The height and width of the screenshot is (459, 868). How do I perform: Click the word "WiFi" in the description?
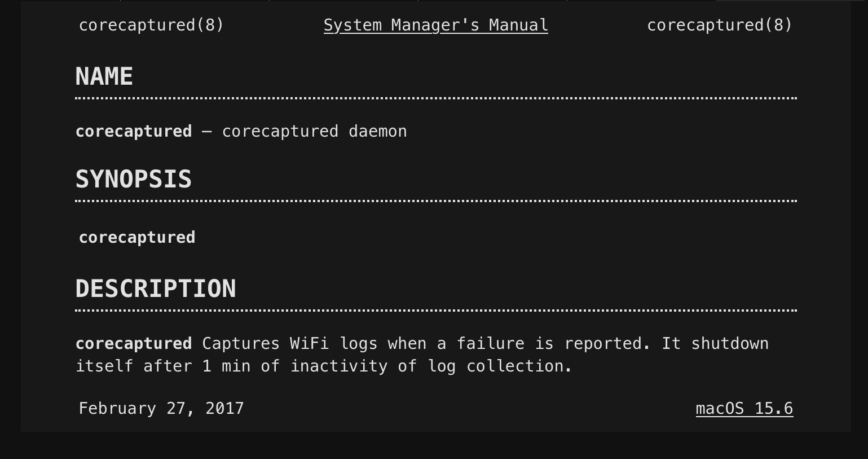click(x=309, y=344)
